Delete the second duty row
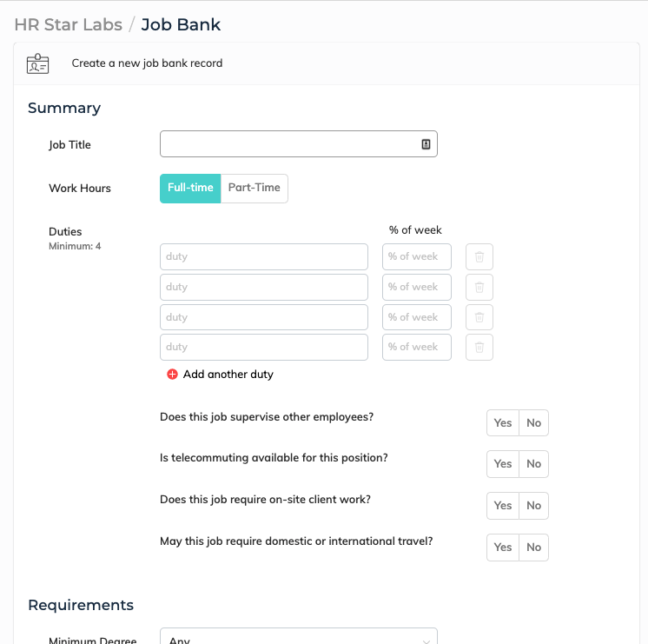Viewport: 648px width, 644px height. click(479, 287)
